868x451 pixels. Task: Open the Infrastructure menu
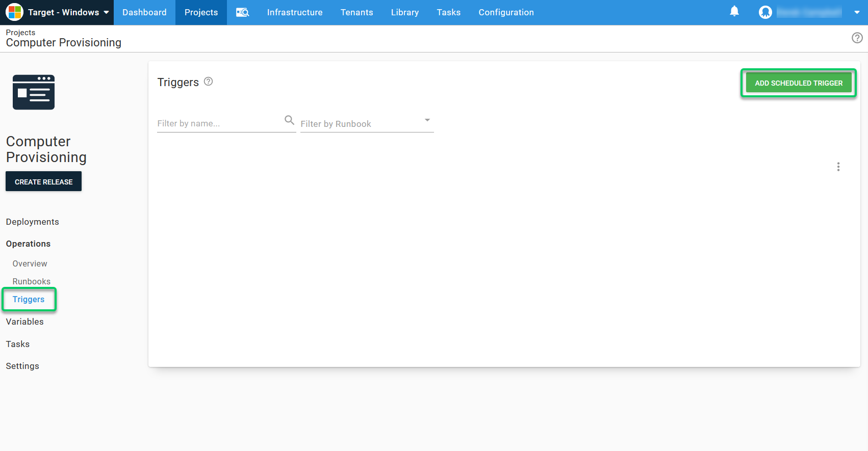(294, 12)
